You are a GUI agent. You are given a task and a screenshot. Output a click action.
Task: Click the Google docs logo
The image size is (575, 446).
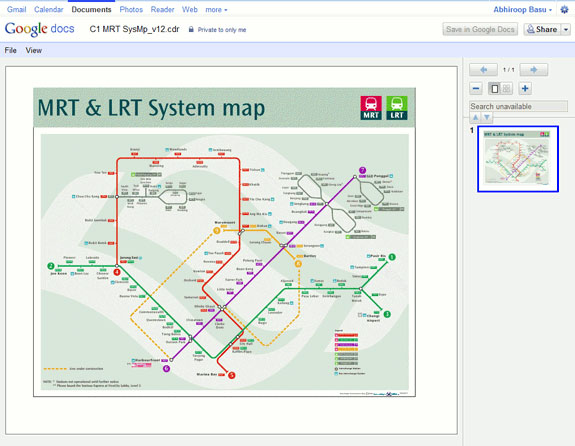[40, 29]
